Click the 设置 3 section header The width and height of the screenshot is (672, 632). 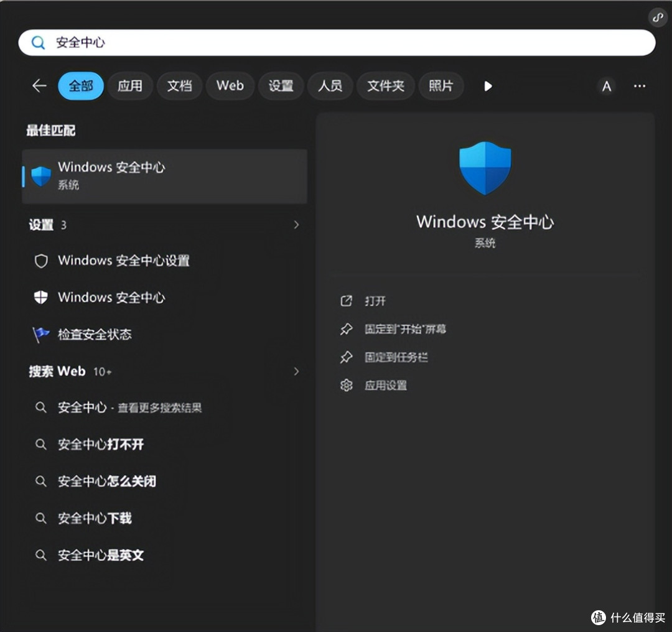47,225
